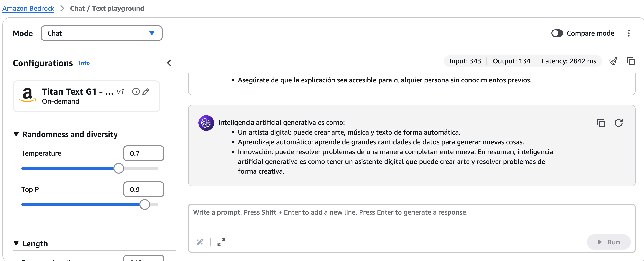The width and height of the screenshot is (644, 261).
Task: Click the clear chat broom icon
Action: [613, 61]
